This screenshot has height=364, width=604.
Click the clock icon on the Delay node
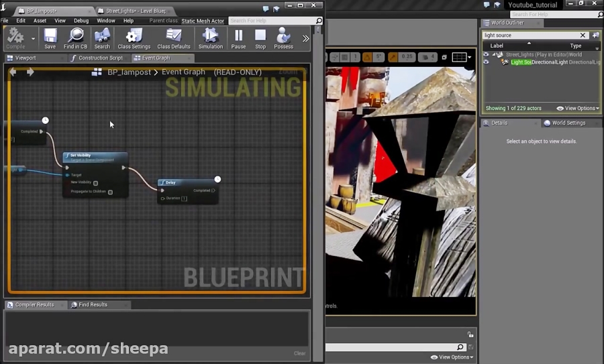tap(217, 179)
